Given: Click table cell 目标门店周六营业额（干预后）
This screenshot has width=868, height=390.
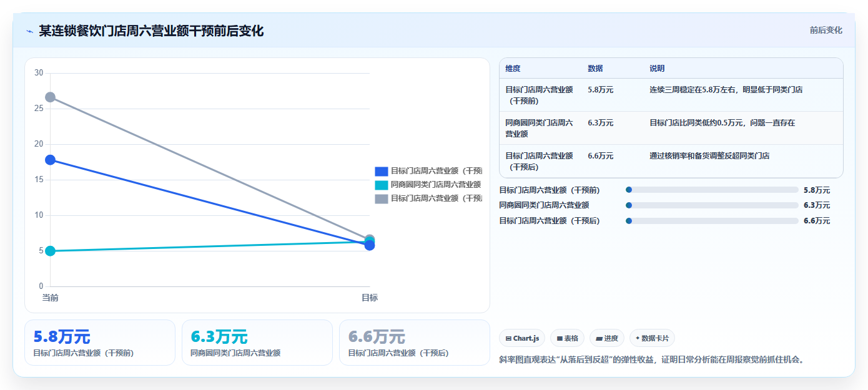Looking at the screenshot, I should [539, 161].
